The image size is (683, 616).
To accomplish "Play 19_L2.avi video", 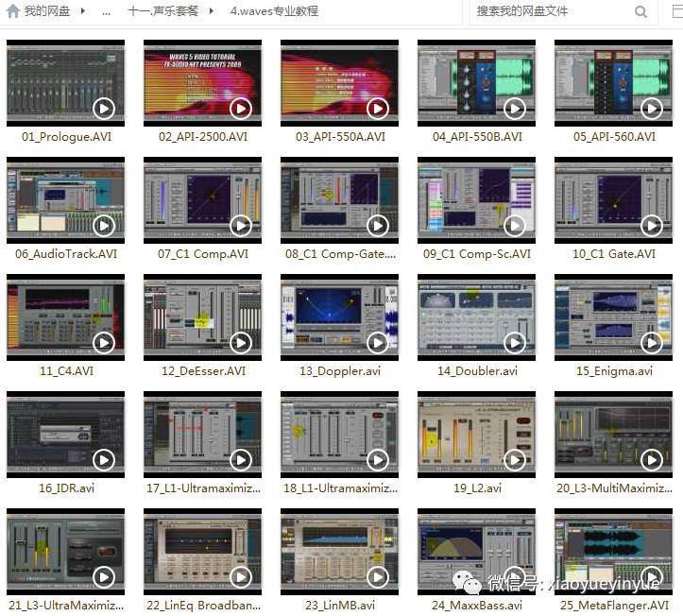I will tap(515, 460).
